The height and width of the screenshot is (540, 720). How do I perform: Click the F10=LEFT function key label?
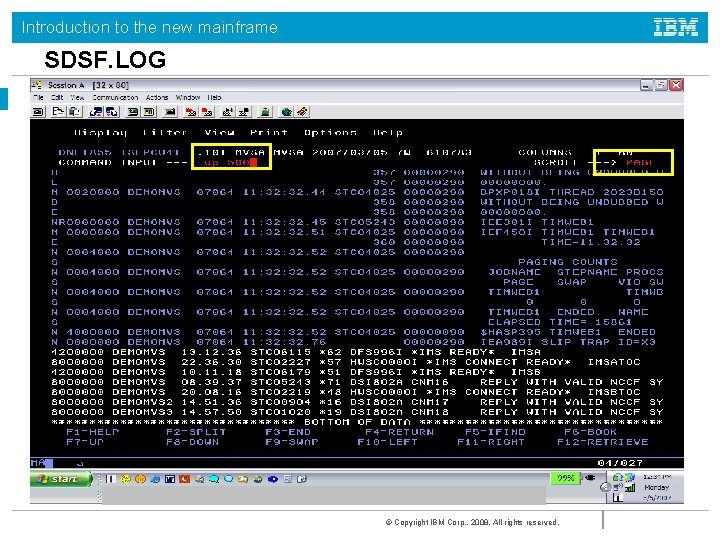[x=388, y=442]
